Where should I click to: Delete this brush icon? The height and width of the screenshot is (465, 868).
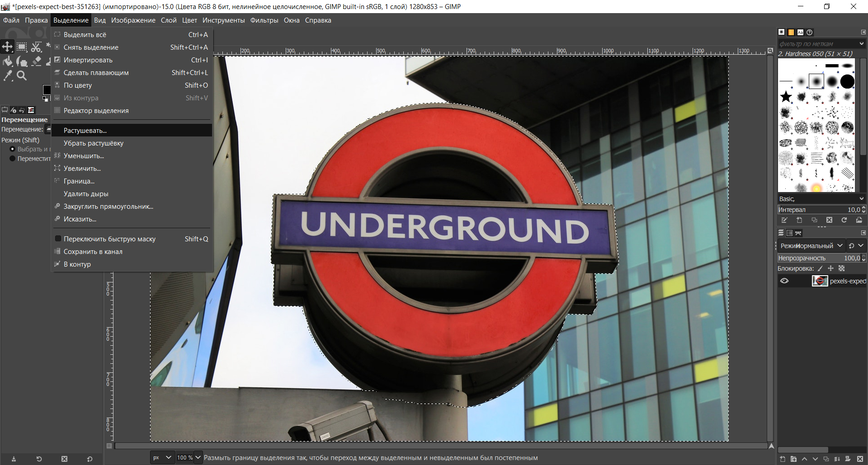(829, 220)
